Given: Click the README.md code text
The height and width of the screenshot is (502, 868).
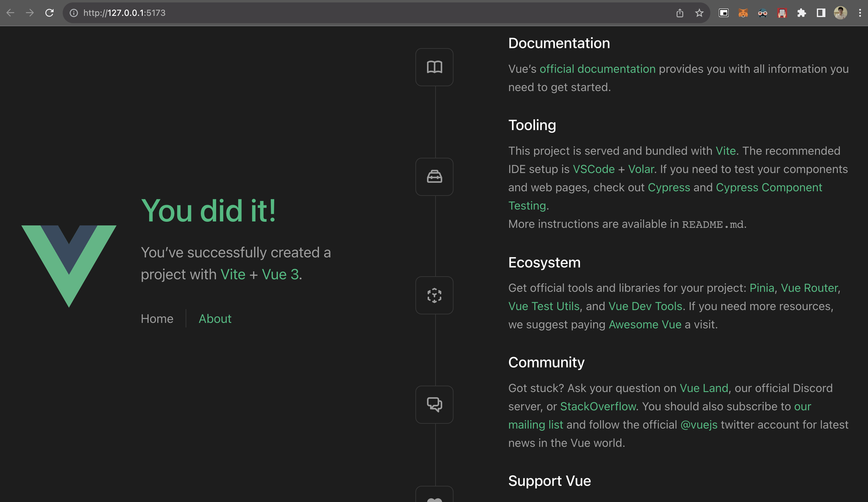Looking at the screenshot, I should tap(713, 224).
